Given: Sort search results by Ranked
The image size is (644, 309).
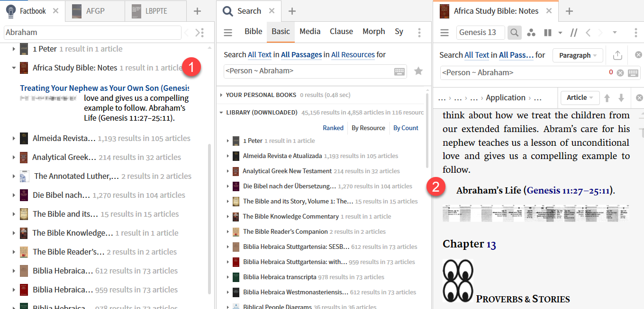Looking at the screenshot, I should tap(333, 128).
